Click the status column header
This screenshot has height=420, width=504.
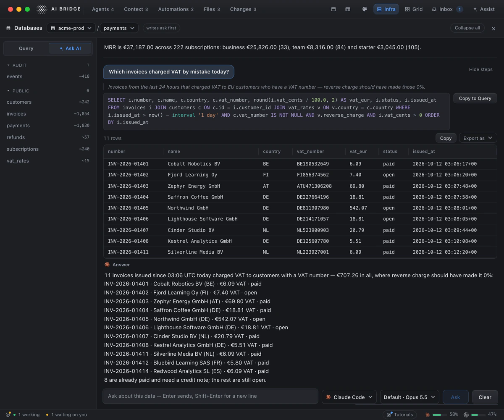390,151
